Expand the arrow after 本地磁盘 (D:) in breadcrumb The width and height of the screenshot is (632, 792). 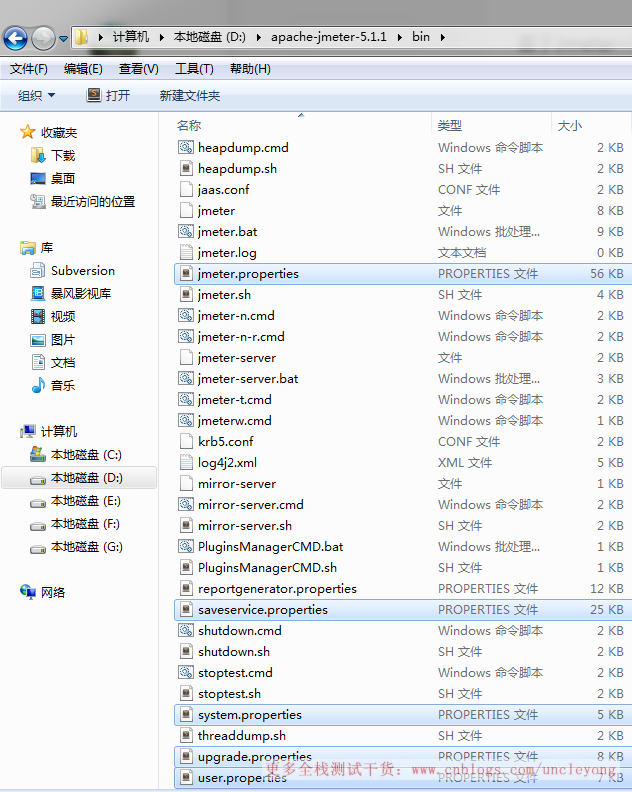click(259, 37)
